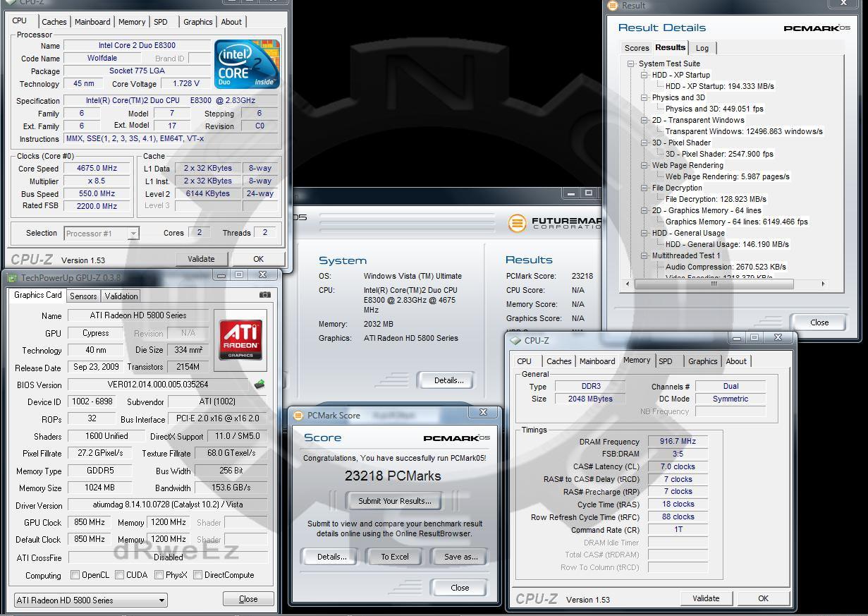Click the GPU-Z screenshot camera icon
The width and height of the screenshot is (868, 616).
pos(264,295)
